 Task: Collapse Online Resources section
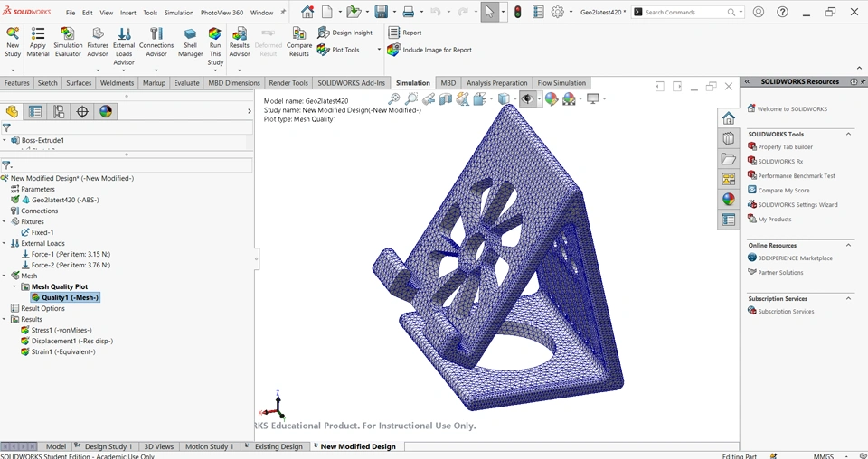[x=849, y=245]
